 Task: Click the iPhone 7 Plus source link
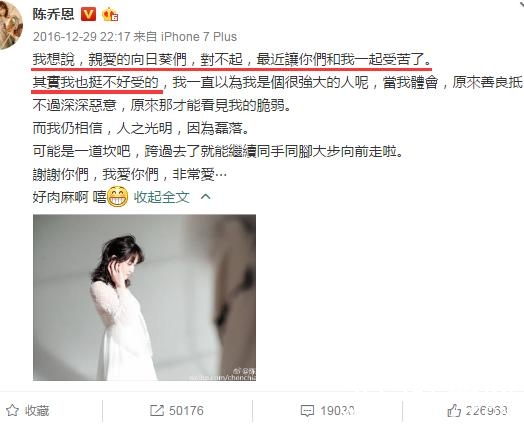[x=199, y=36]
